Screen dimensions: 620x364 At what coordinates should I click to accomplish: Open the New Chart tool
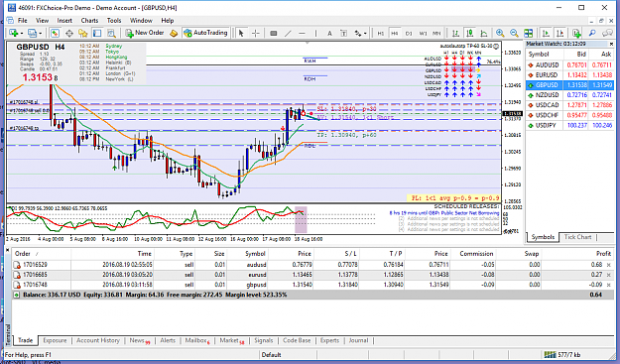point(13,33)
